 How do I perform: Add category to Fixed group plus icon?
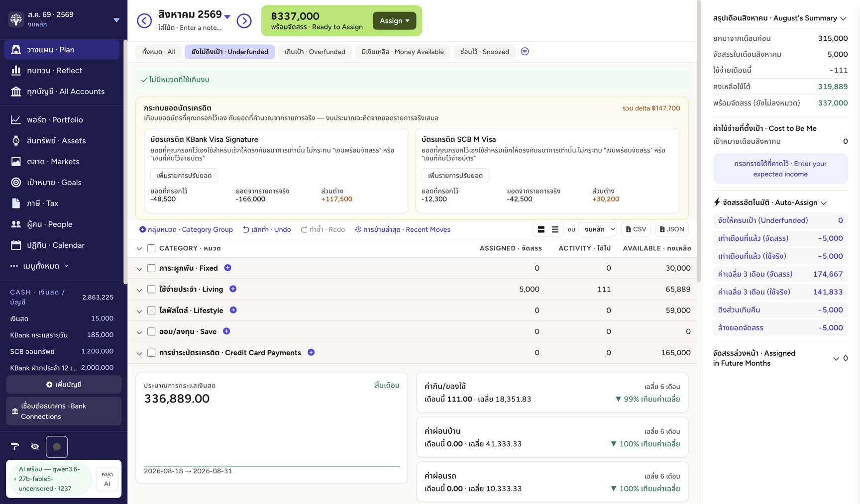click(227, 268)
